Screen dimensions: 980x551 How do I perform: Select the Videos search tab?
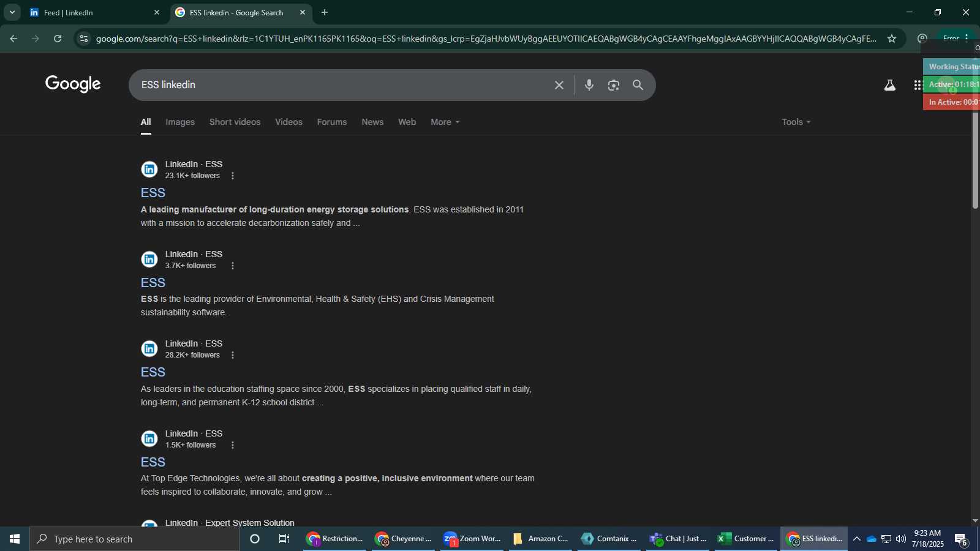pyautogui.click(x=288, y=122)
